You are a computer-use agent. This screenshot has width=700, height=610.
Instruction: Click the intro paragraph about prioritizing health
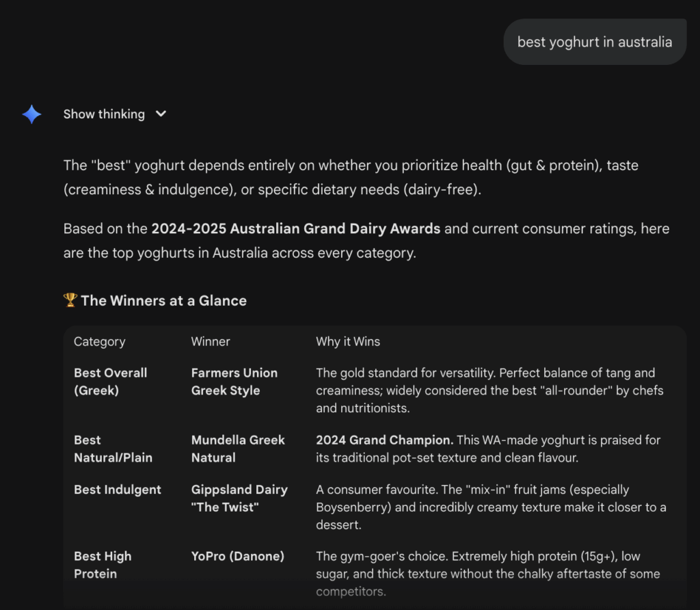tap(350, 177)
